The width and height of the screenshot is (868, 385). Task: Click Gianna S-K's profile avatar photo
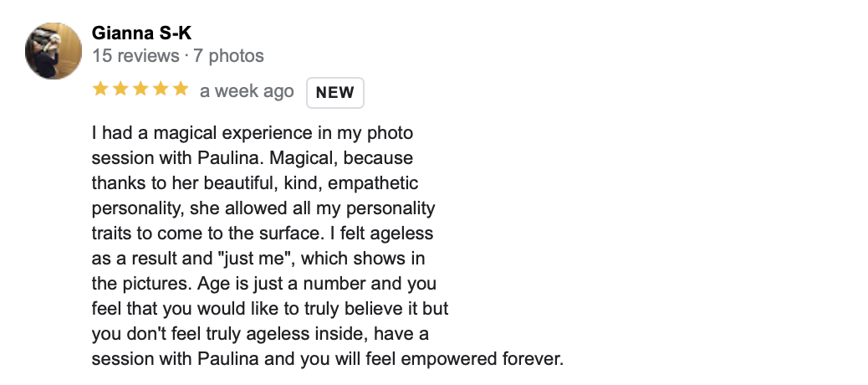coord(53,50)
